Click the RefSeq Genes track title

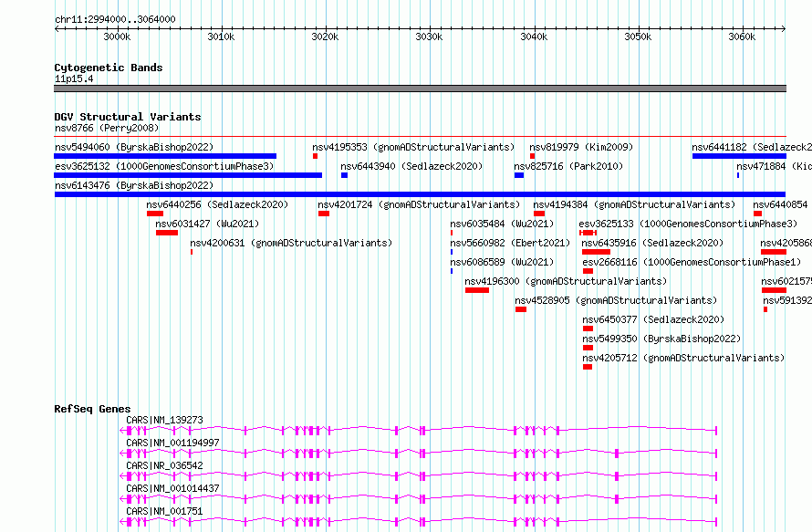tap(92, 409)
